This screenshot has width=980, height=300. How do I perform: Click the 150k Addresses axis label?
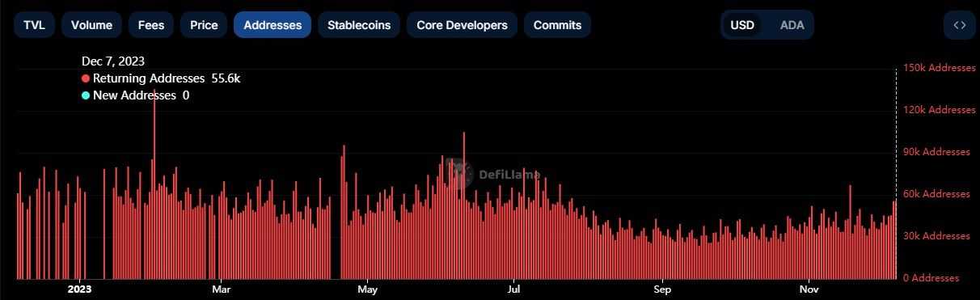coord(939,68)
